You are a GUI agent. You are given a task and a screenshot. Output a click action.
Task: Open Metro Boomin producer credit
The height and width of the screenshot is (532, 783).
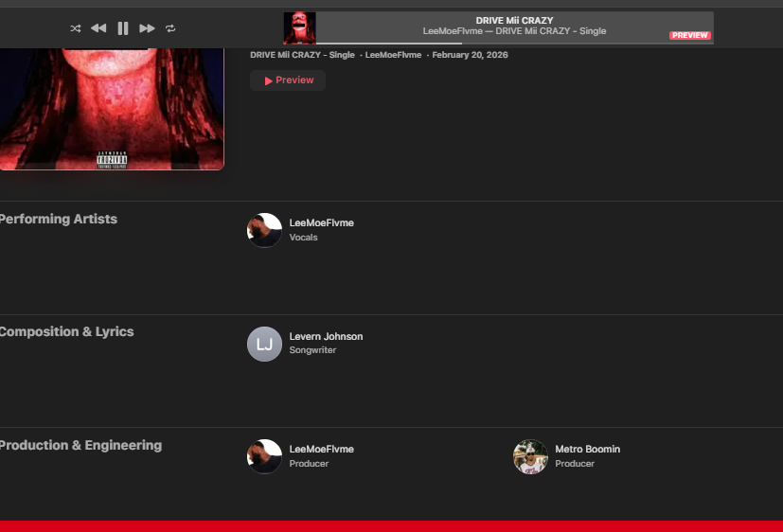click(588, 449)
